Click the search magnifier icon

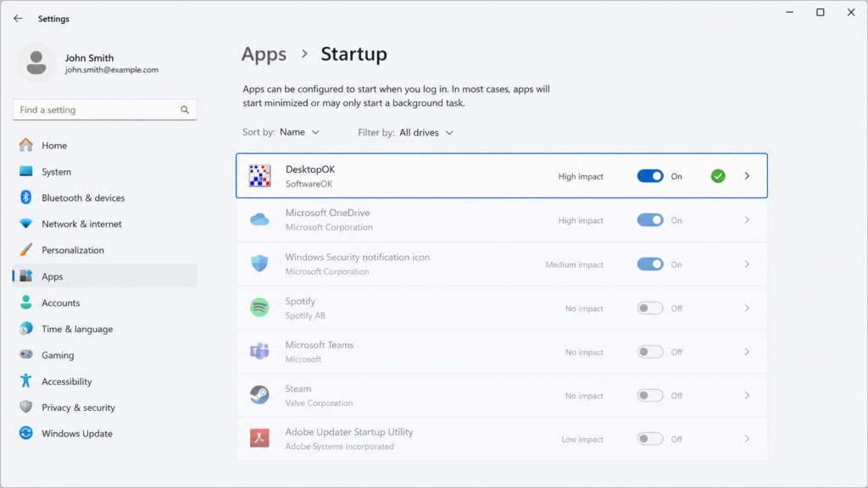point(184,109)
